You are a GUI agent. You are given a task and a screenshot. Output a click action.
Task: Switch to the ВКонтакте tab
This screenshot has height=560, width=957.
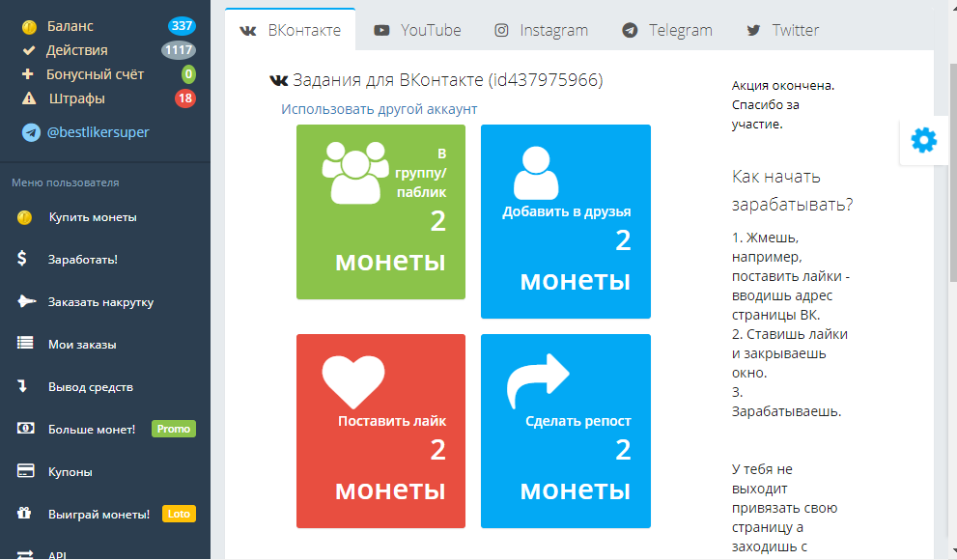pyautogui.click(x=290, y=31)
